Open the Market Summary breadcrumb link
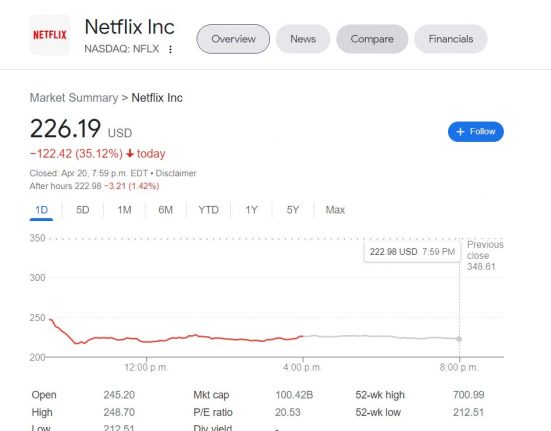This screenshot has height=431, width=551. 74,98
